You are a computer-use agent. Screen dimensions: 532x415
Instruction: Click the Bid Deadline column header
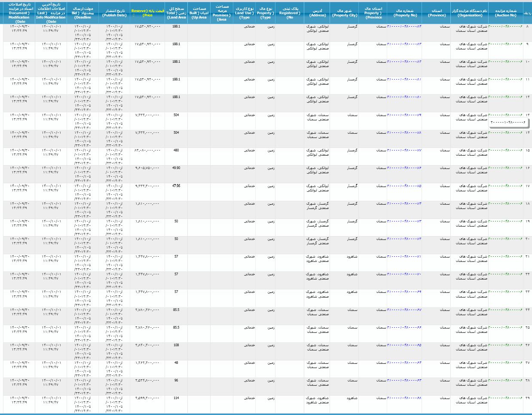click(x=83, y=13)
